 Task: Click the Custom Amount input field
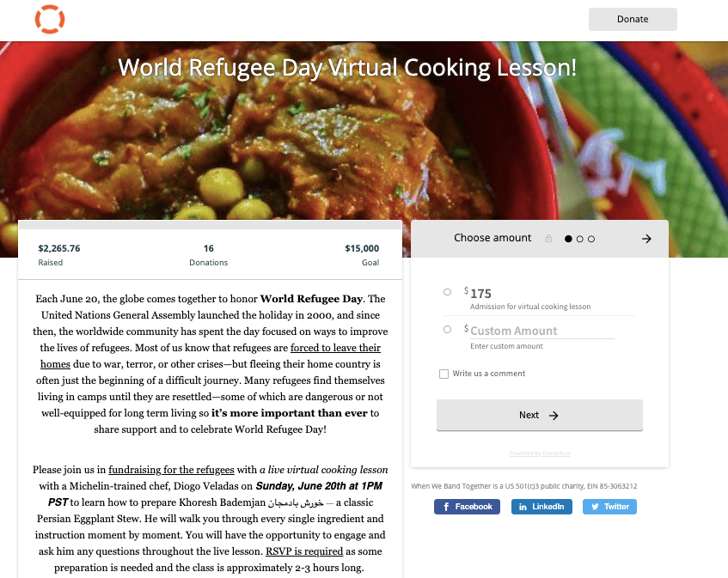coord(541,331)
